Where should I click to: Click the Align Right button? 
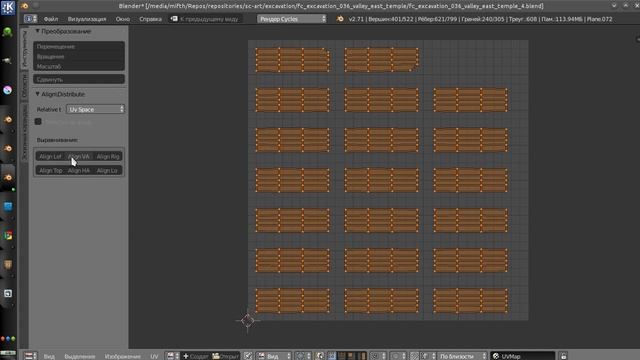tap(108, 156)
